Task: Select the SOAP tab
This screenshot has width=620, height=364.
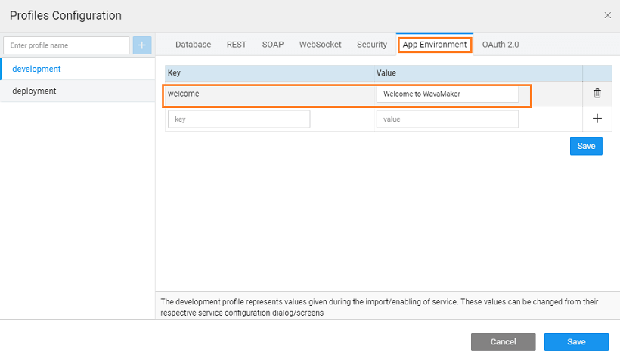Action: [273, 45]
